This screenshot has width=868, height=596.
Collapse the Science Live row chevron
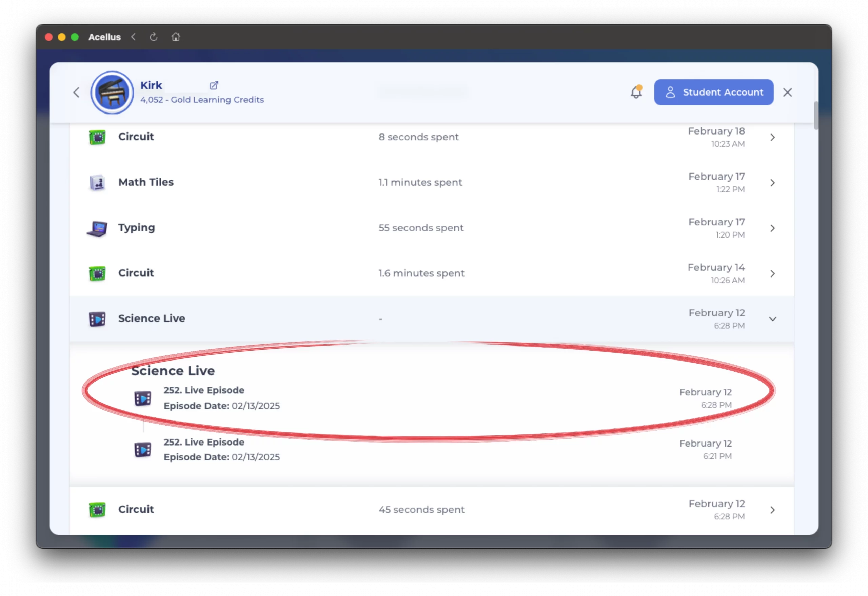point(772,319)
